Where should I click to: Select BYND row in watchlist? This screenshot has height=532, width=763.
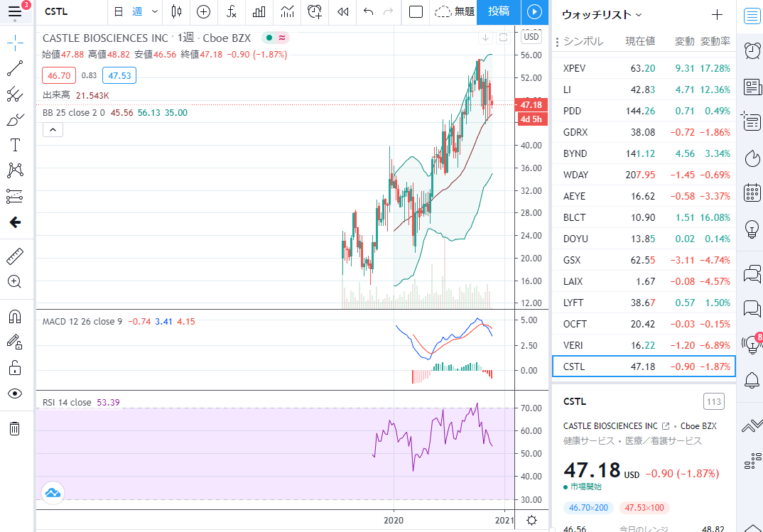coord(644,153)
